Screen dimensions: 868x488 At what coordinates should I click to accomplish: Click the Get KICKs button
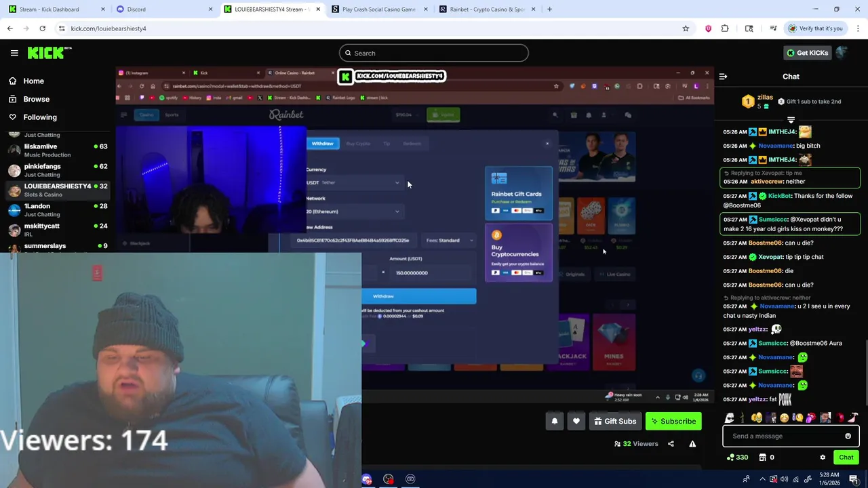(x=807, y=53)
